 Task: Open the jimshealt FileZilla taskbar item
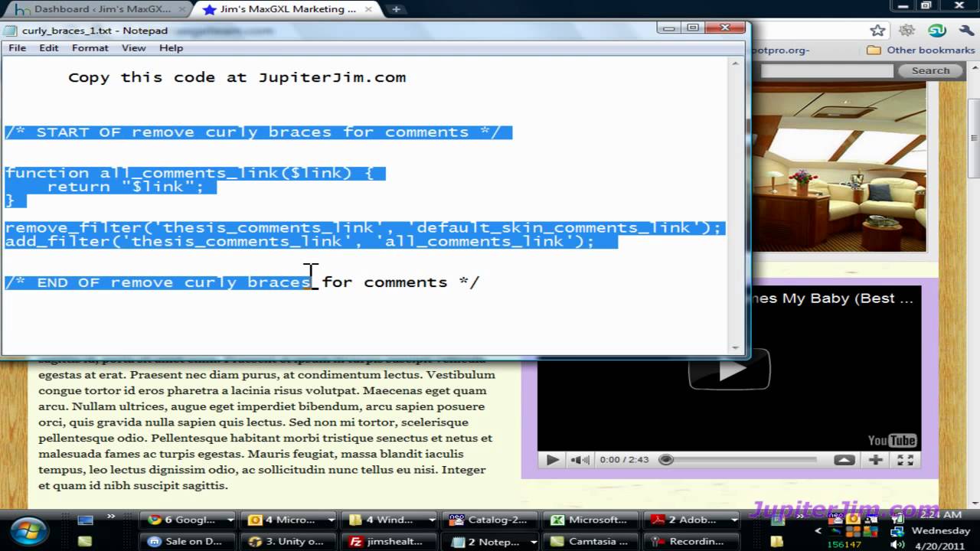tap(390, 541)
